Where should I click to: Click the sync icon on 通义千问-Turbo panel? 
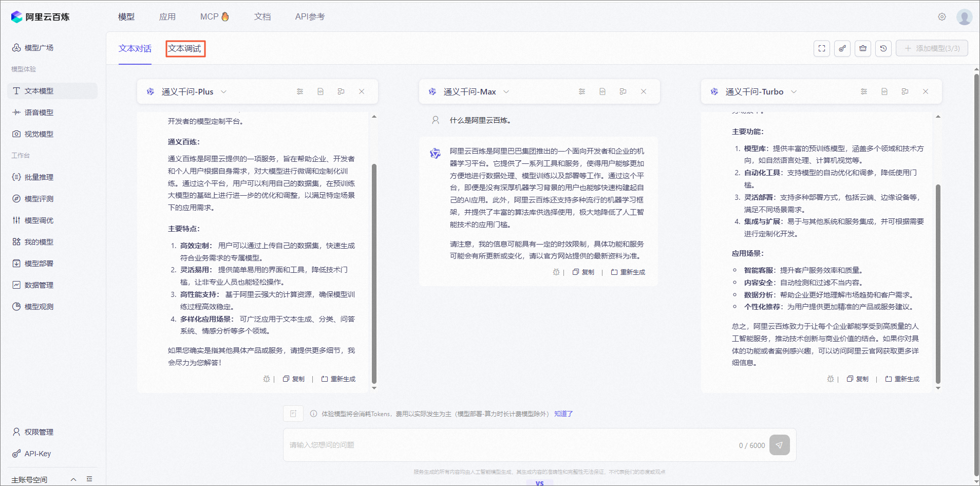coord(905,91)
